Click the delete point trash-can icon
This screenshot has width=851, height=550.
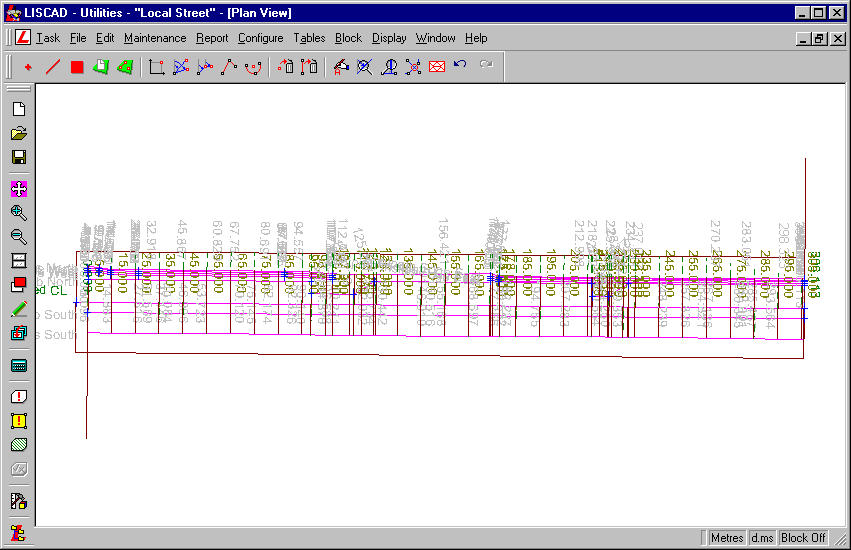tap(285, 67)
